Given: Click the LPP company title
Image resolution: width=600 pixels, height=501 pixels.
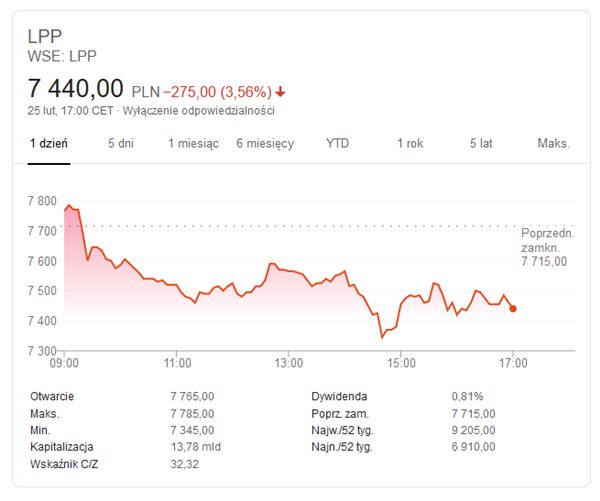Looking at the screenshot, I should point(45,36).
